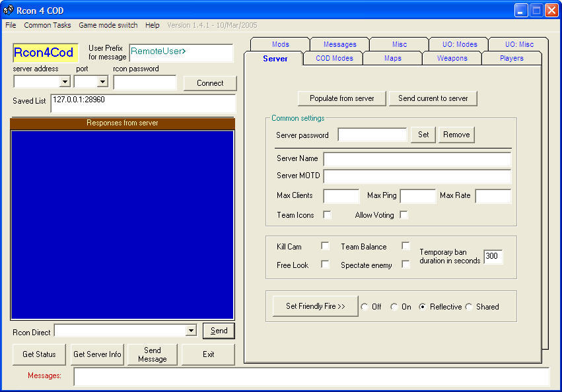Click the Max Clients field
The width and height of the screenshot is (562, 392).
(x=341, y=196)
